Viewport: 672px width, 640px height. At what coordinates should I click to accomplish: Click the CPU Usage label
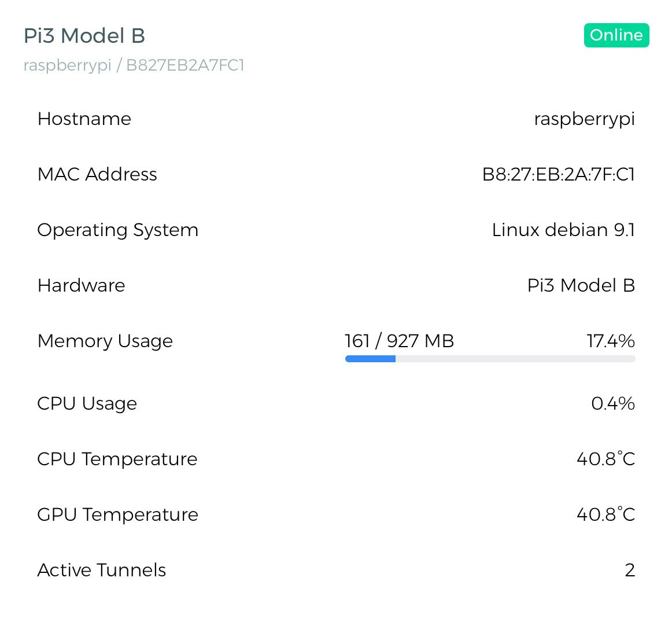pos(87,403)
